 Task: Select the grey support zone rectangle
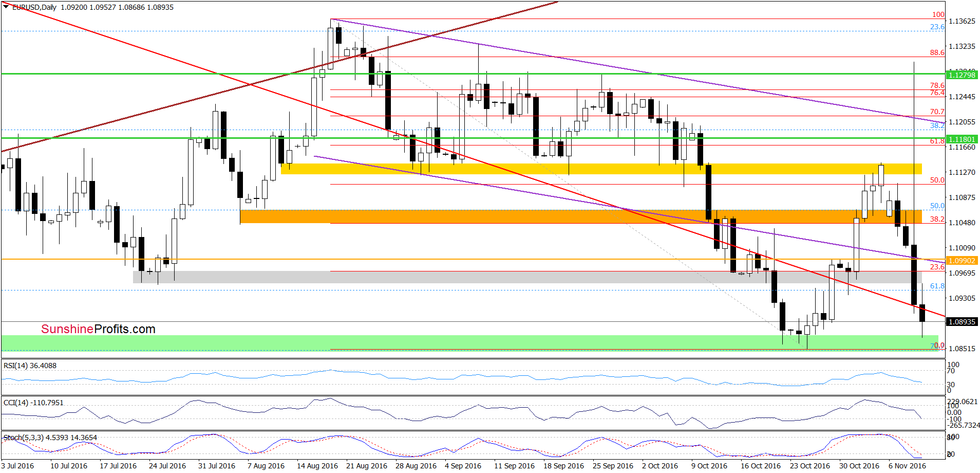527,277
